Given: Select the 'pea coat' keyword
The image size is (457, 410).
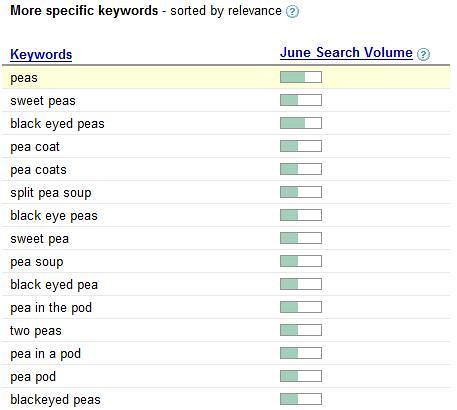Looking at the screenshot, I should pos(35,147).
